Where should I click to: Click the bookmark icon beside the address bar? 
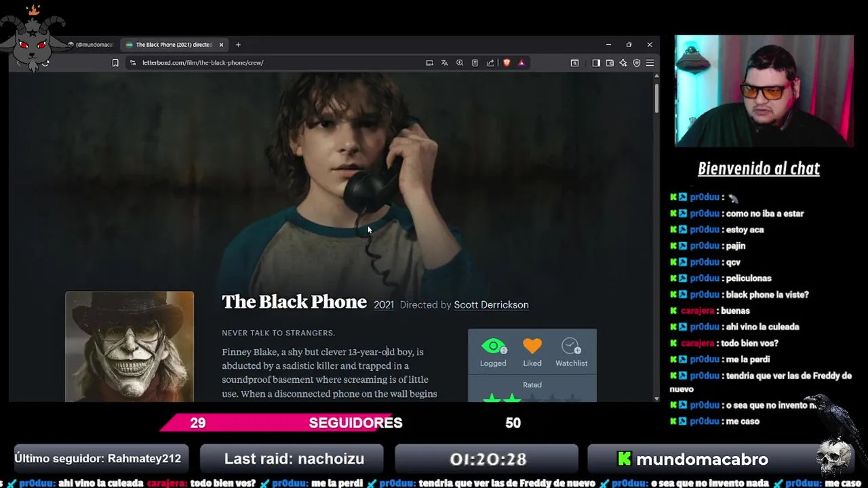coord(115,63)
